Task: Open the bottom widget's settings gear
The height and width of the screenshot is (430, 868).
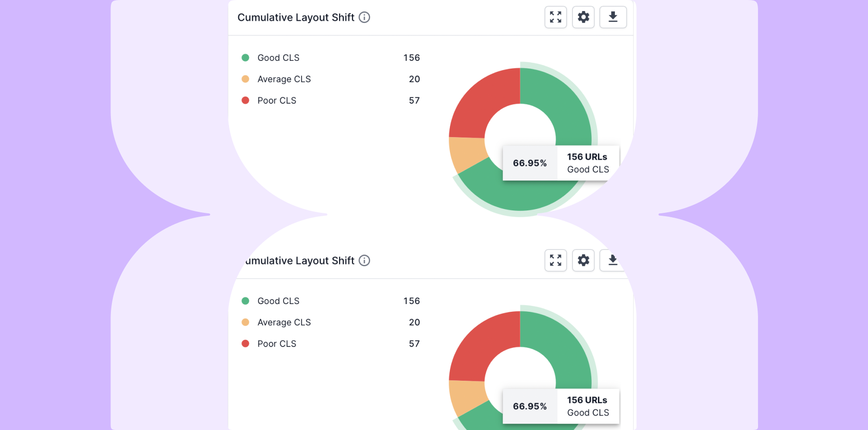Action: [583, 261]
